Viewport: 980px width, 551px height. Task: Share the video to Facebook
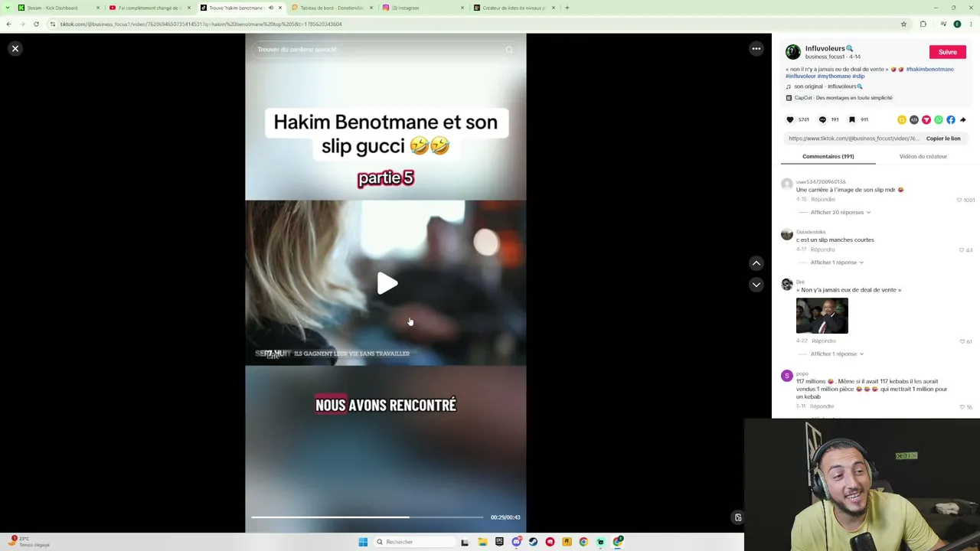pos(951,120)
